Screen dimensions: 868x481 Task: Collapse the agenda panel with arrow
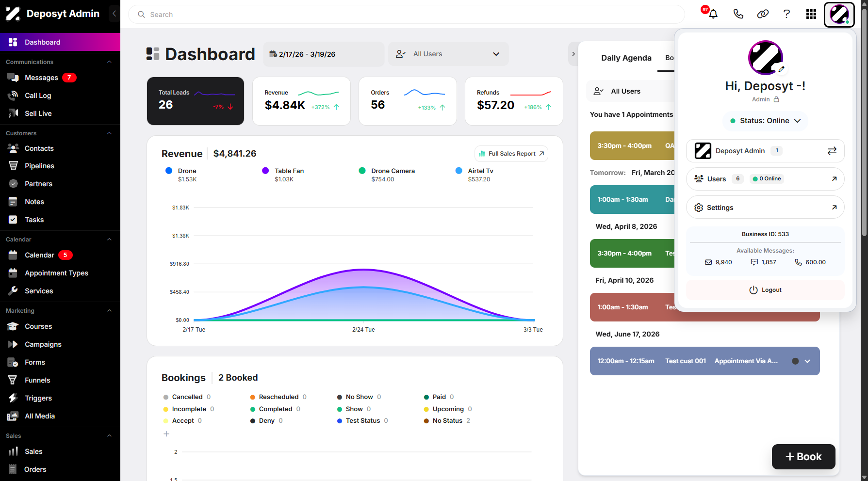(573, 54)
